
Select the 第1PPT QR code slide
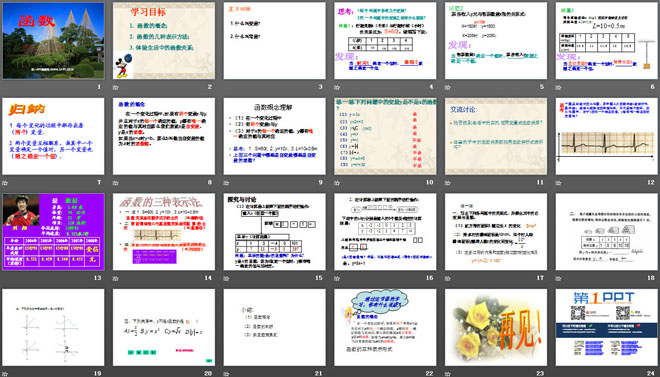607,327
